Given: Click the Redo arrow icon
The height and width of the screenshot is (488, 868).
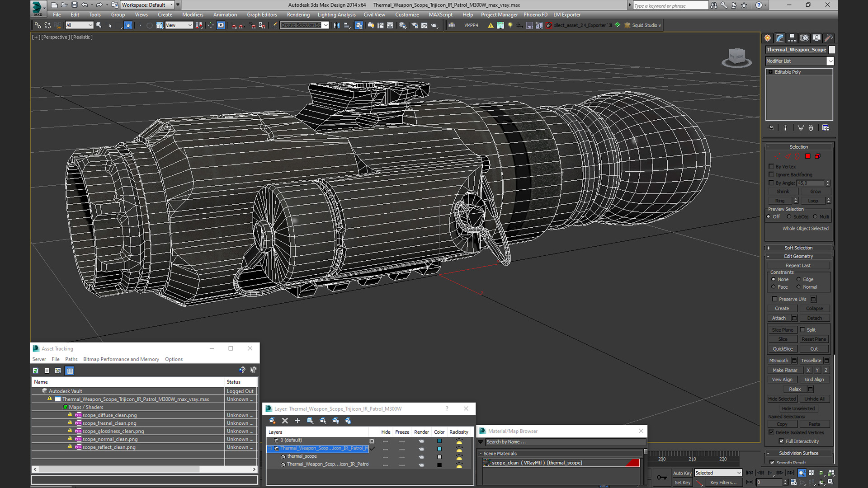Looking at the screenshot, I should coord(99,5).
